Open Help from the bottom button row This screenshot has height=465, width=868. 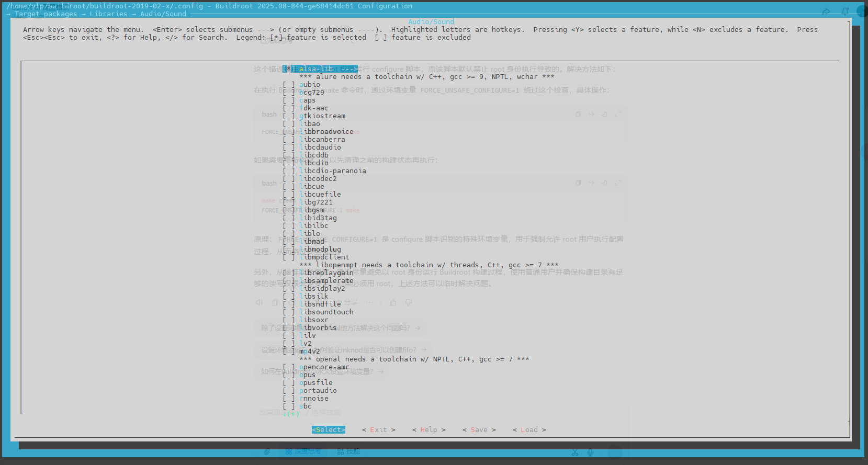tap(429, 429)
